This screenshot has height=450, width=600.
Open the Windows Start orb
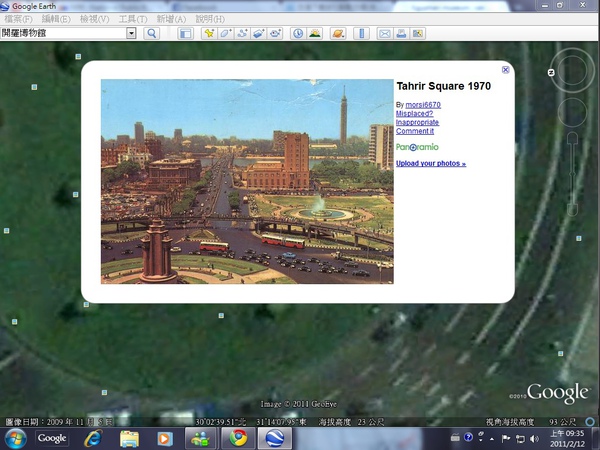click(16, 439)
